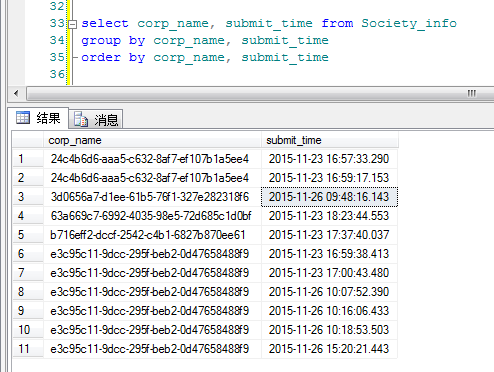Image resolution: width=494 pixels, height=372 pixels.
Task: Click time 2015-11-23 16:57:33.290
Action: tap(330, 159)
